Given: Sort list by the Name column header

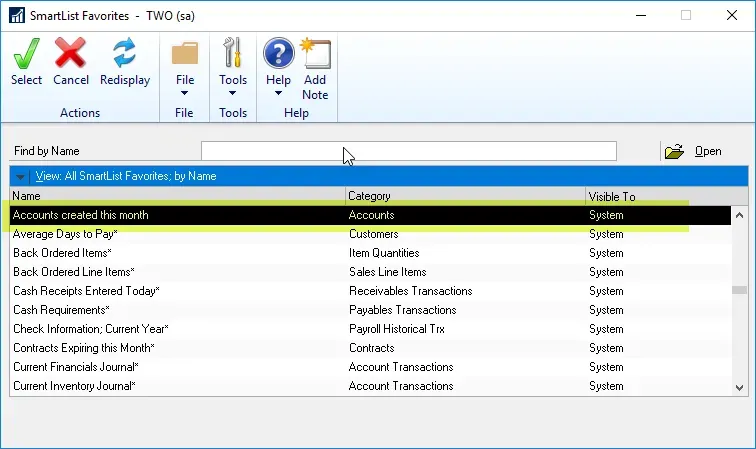Looking at the screenshot, I should (x=177, y=196).
